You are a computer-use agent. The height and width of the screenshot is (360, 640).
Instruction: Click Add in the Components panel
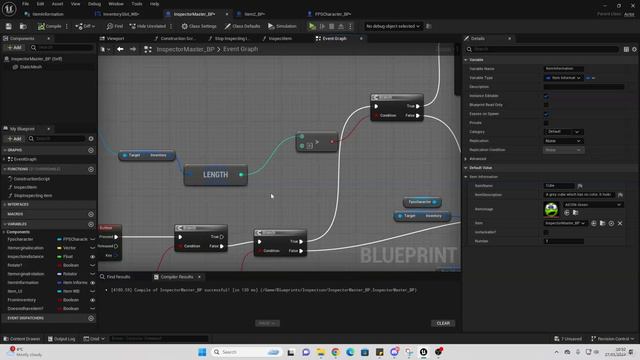click(14, 48)
